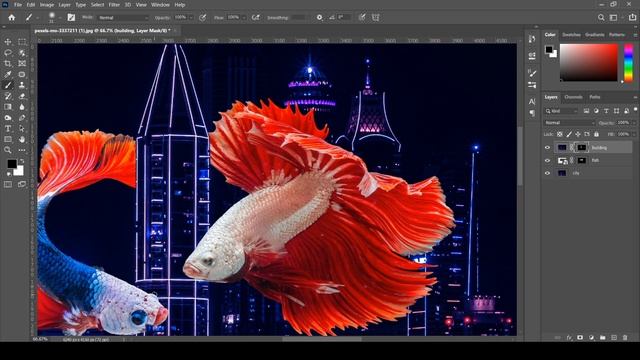Select the Gradient tool

coord(8,107)
